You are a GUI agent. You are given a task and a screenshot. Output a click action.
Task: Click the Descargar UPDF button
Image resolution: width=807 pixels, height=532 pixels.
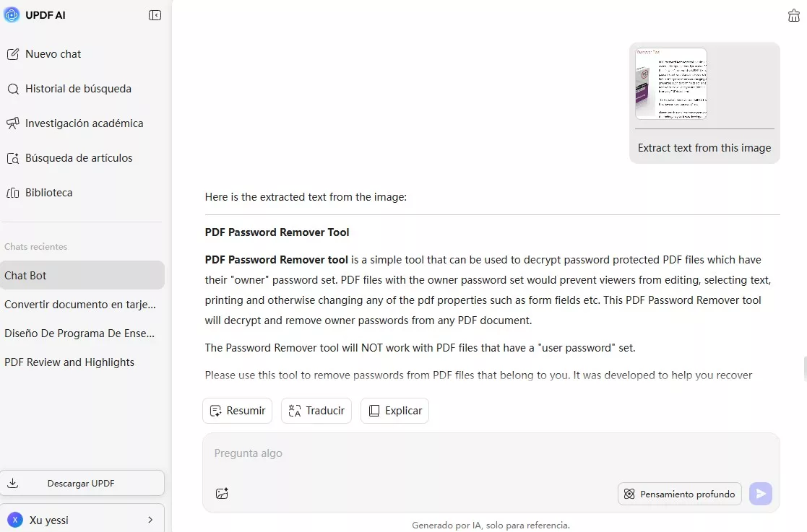click(x=82, y=484)
